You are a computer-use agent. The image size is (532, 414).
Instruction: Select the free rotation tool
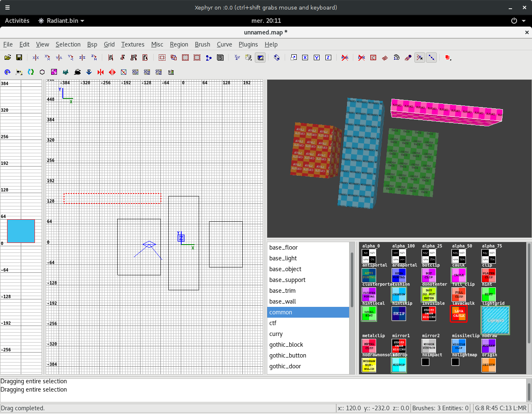click(x=277, y=58)
